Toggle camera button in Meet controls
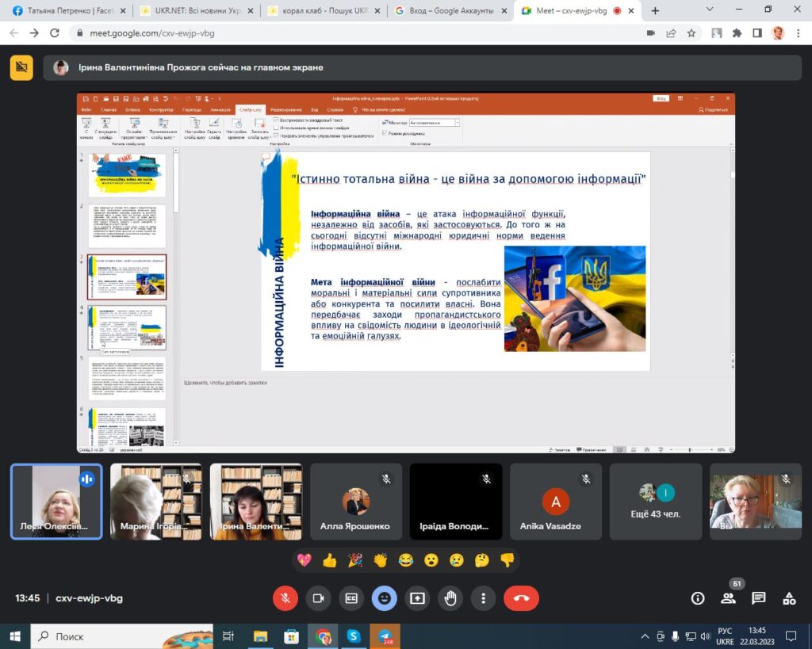The image size is (812, 649). point(319,598)
